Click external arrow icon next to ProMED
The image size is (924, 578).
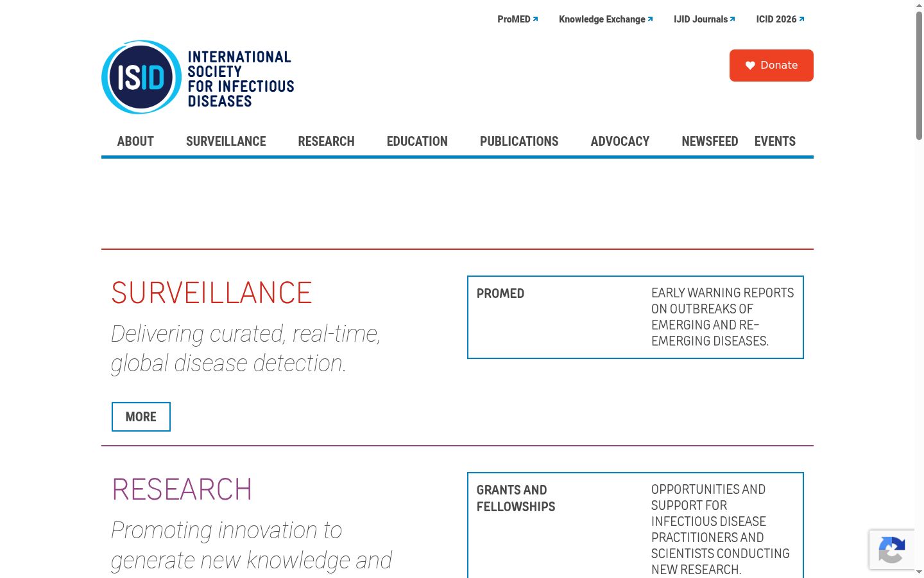coord(535,19)
